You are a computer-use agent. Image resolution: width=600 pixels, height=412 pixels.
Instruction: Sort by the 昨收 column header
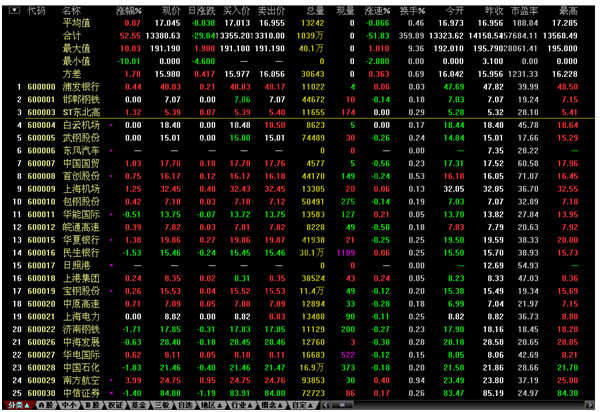494,11
